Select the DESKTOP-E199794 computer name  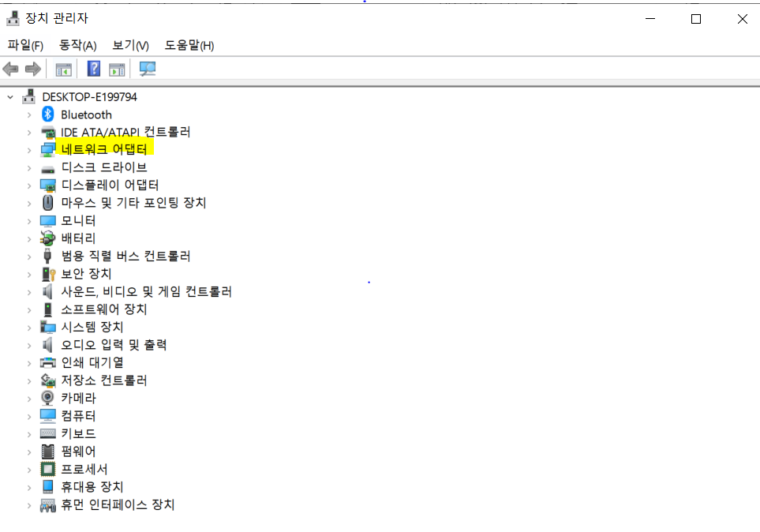(90, 97)
